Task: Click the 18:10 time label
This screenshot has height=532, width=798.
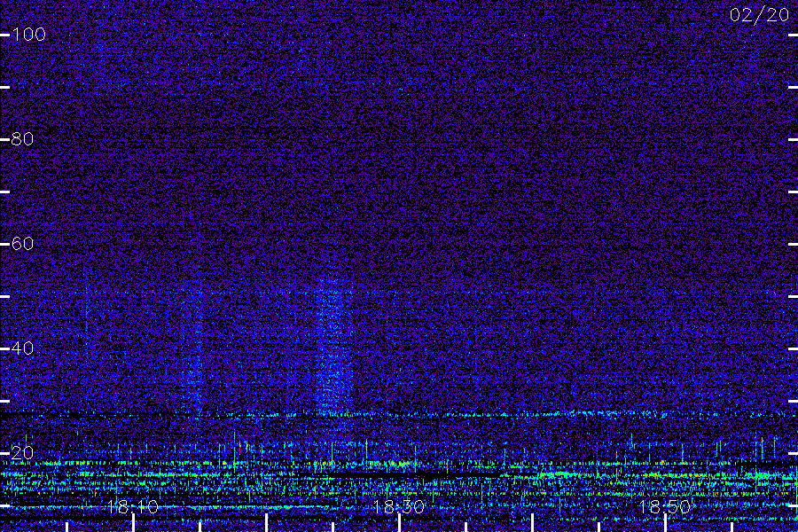Action: click(x=133, y=506)
